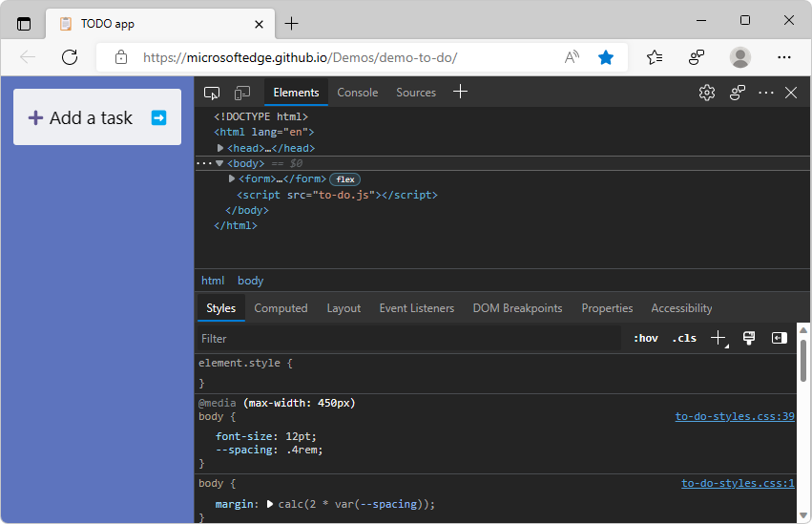Select the html lang="en" node

coord(264,132)
